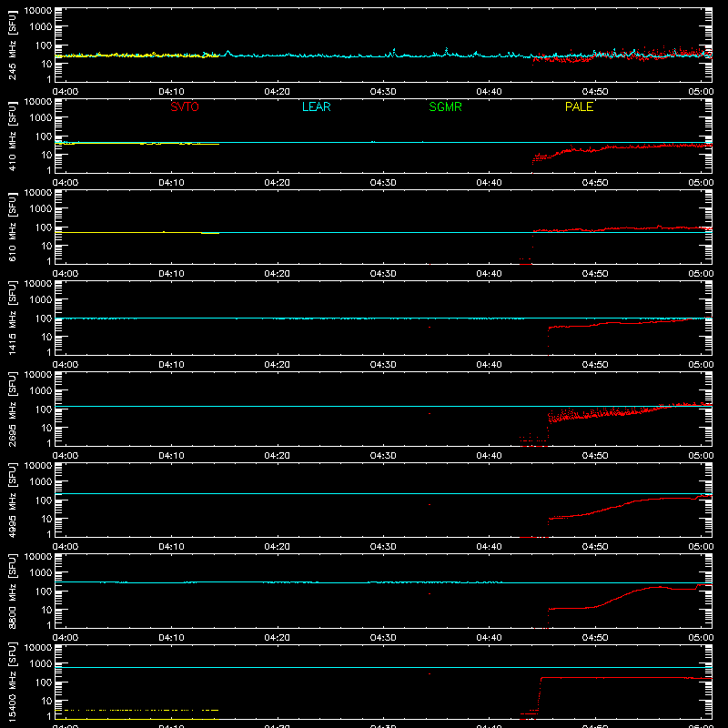
Task: Click 04:00 time label under 1415 MHz plot
Action: (66, 365)
